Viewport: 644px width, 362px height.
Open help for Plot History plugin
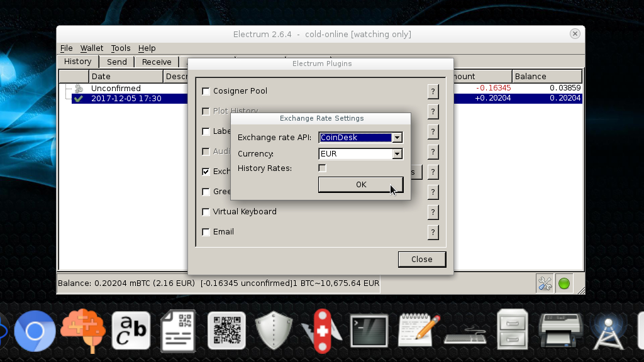click(433, 112)
